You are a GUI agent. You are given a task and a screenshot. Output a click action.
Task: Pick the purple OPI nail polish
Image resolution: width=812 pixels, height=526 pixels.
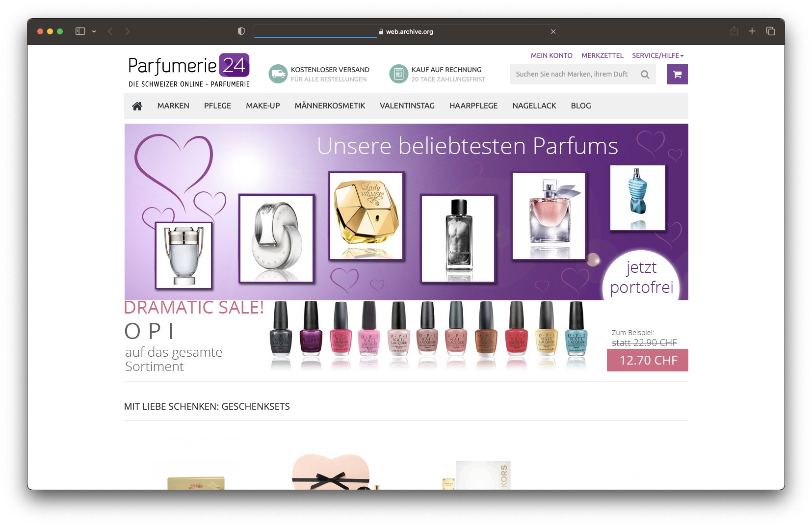[x=311, y=329]
